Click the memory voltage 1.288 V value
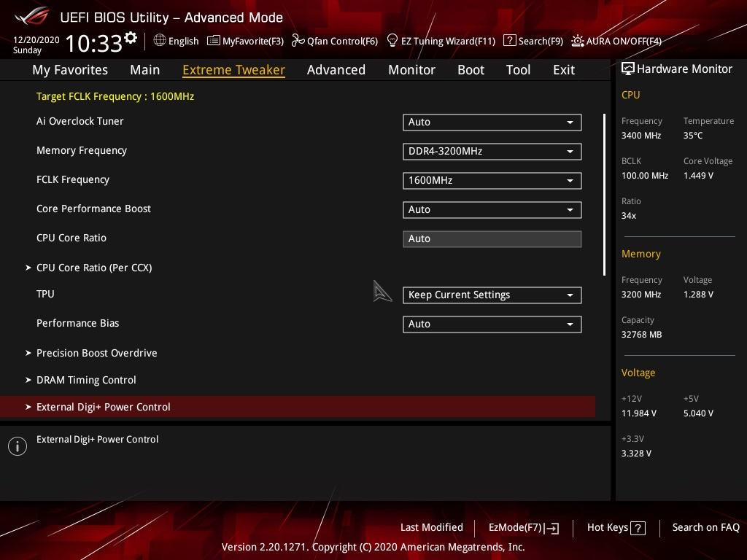 pos(698,295)
